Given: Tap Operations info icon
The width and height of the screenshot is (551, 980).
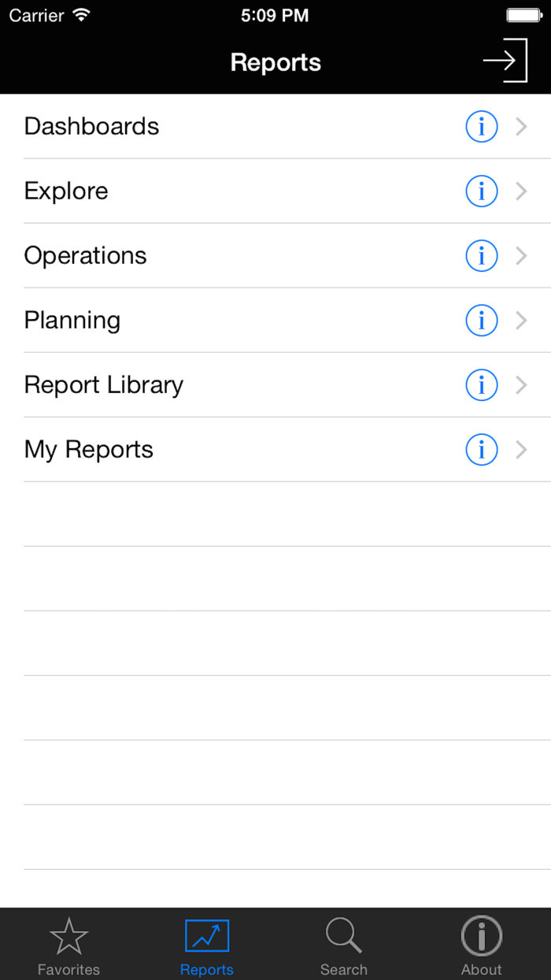Looking at the screenshot, I should click(x=482, y=256).
